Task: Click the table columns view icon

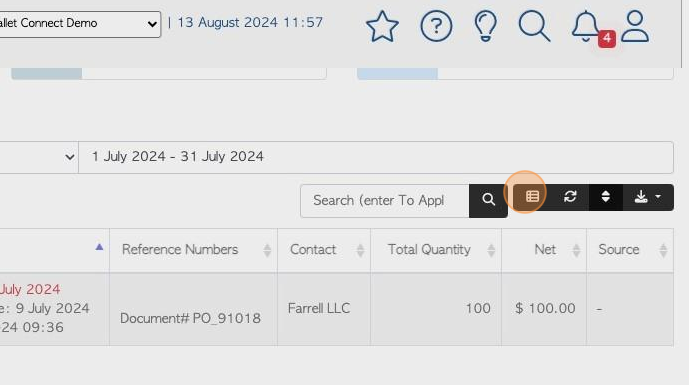Action: pos(532,196)
